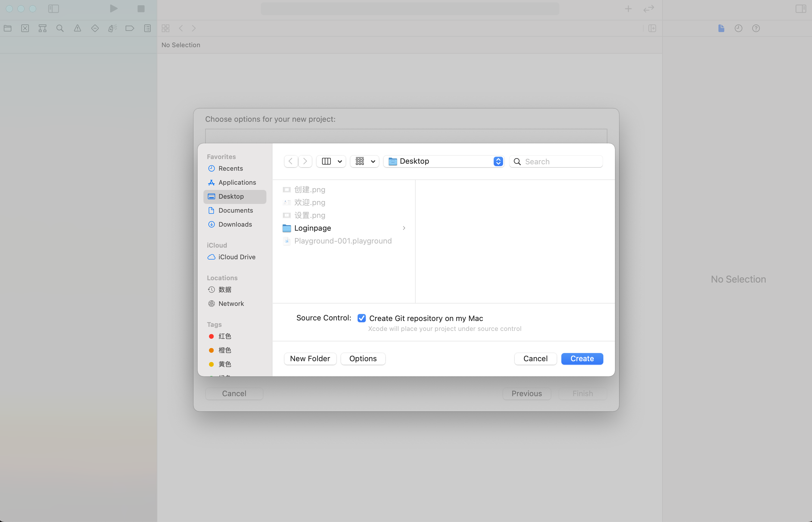Toggle the left navigator sidebar icon

(54, 9)
